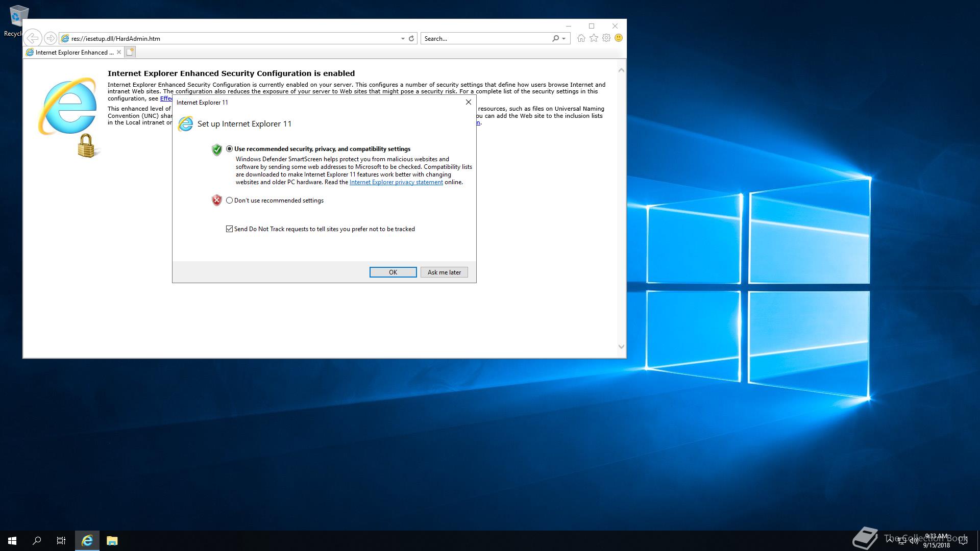The width and height of the screenshot is (980, 551).
Task: Uncheck 'Send Do Not Track requests'
Action: pyautogui.click(x=230, y=229)
